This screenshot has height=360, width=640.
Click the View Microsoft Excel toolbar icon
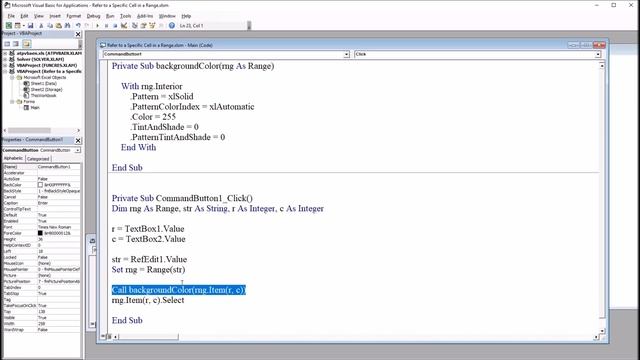pyautogui.click(x=9, y=25)
